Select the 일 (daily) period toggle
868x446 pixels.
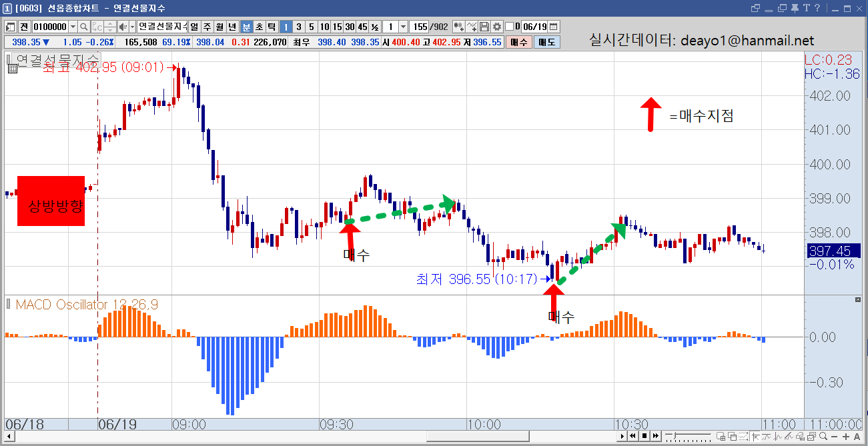click(x=195, y=27)
